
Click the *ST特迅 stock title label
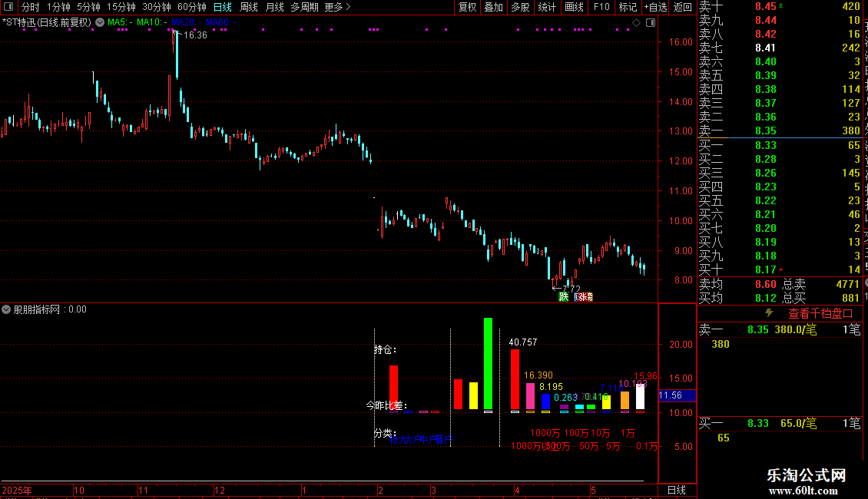47,22
